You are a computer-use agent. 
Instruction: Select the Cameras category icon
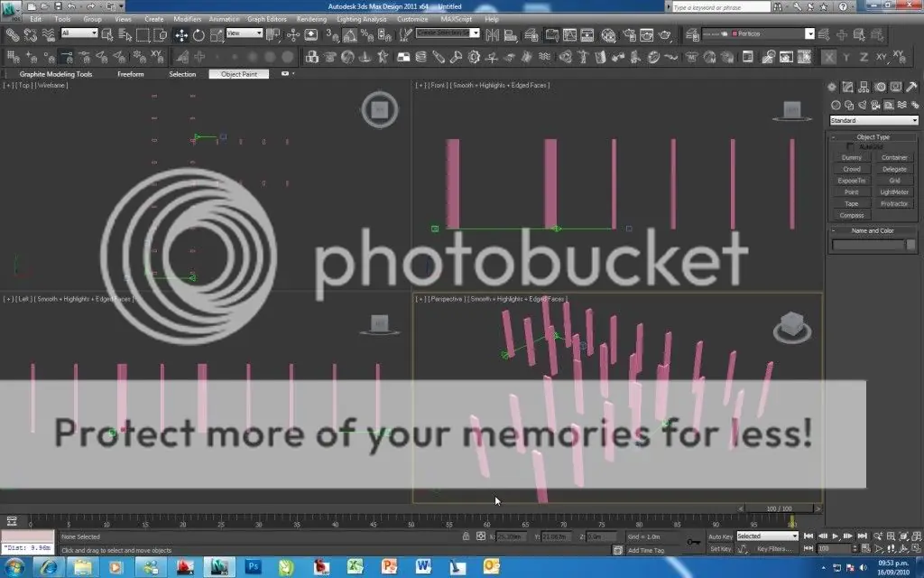(x=875, y=105)
